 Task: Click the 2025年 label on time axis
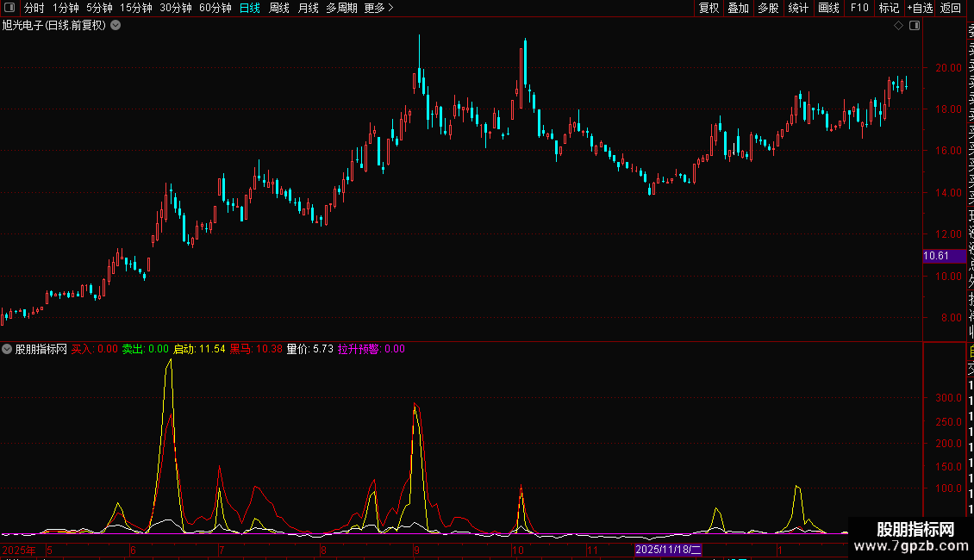pos(19,550)
